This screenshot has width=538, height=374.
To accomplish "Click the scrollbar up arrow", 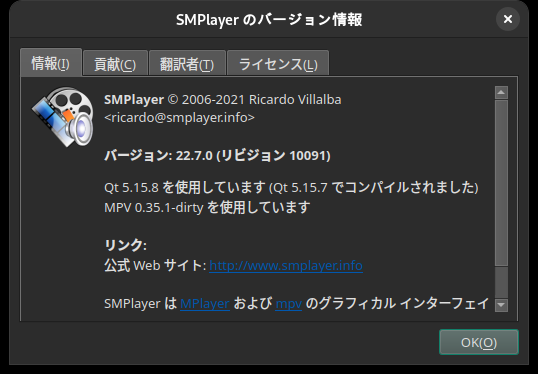I will 501,93.
